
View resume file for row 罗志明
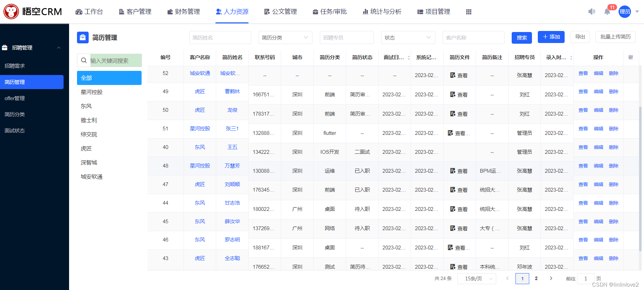pyautogui.click(x=459, y=248)
